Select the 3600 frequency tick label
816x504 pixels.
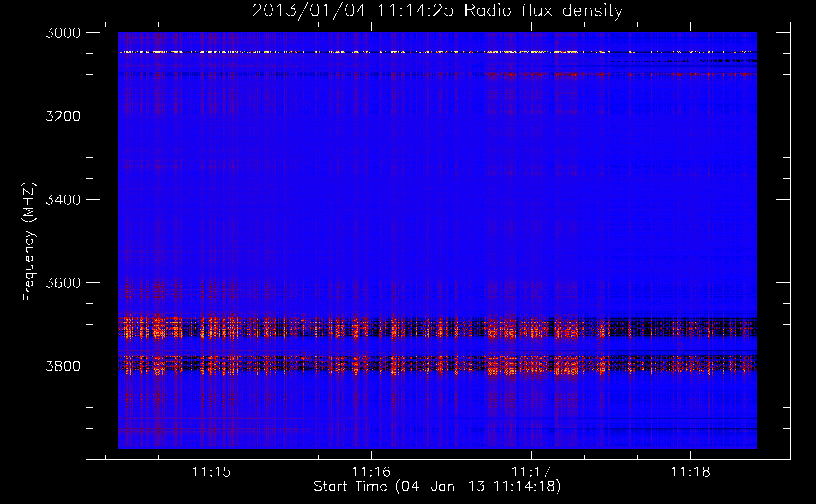(x=63, y=283)
